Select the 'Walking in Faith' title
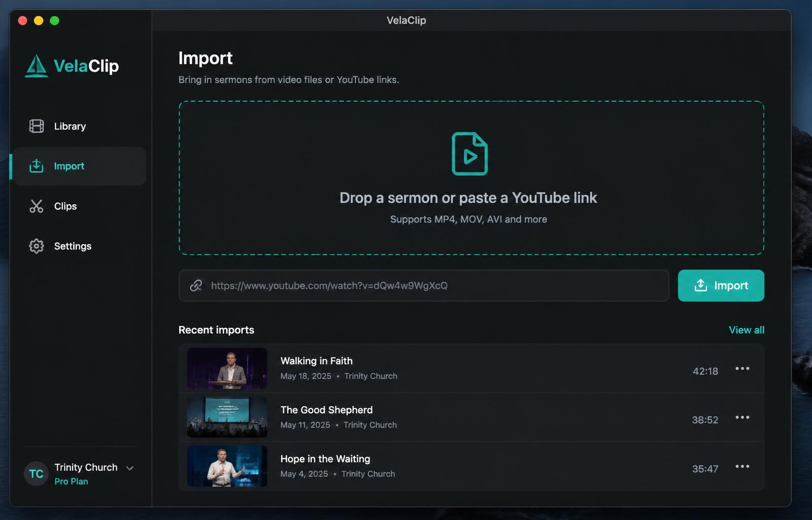This screenshot has width=812, height=520. click(317, 361)
